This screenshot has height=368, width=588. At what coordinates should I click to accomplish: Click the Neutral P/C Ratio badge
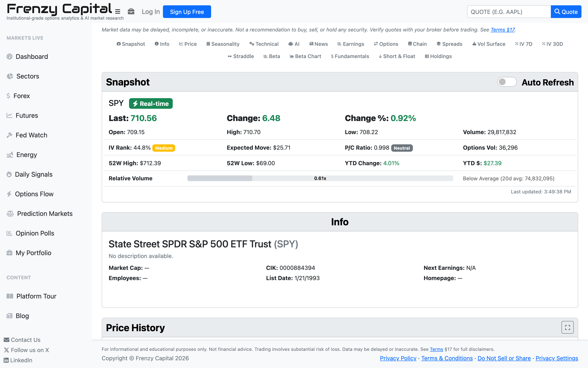(402, 148)
